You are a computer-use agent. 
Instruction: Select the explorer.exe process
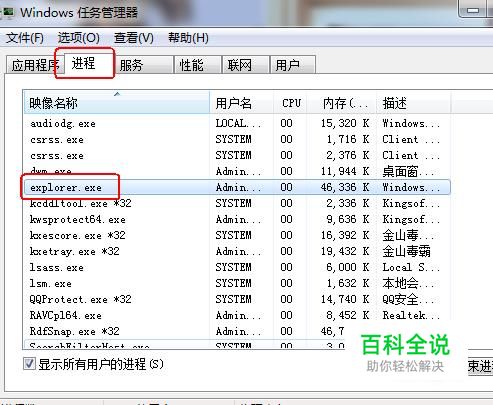[x=237, y=187]
